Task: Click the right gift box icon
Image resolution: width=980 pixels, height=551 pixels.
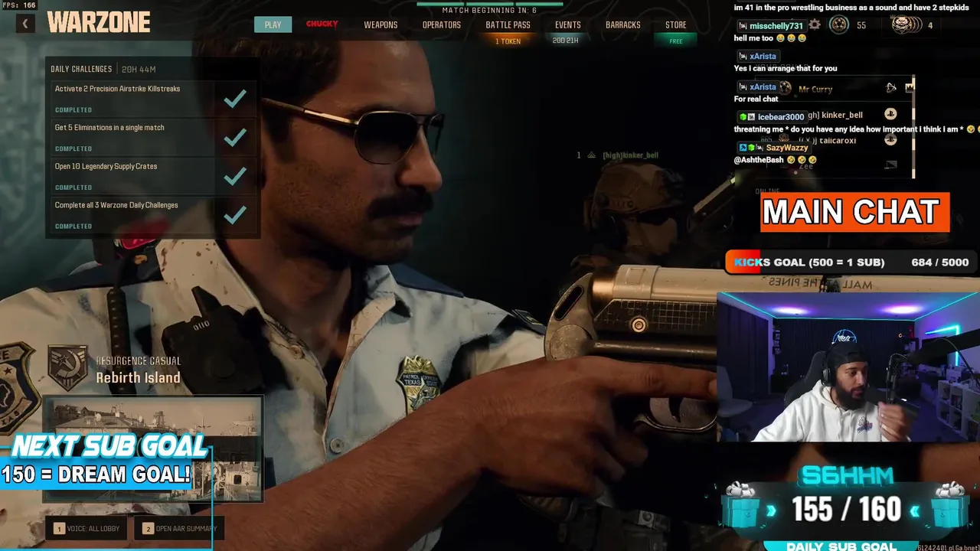Action: 949,505
